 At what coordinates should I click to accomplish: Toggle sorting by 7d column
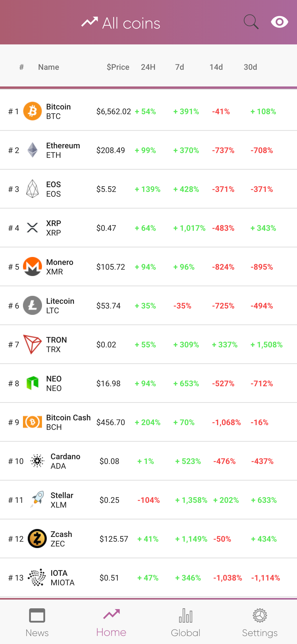pyautogui.click(x=180, y=67)
